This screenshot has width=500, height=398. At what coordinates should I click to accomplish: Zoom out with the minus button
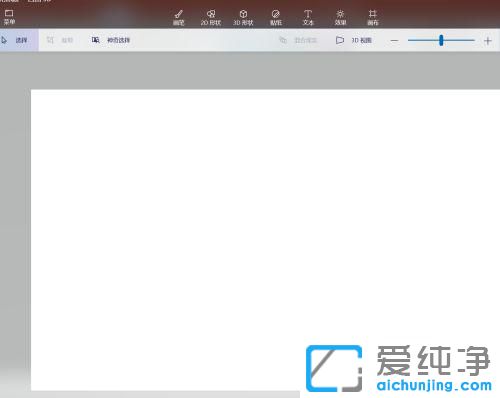pyautogui.click(x=394, y=41)
